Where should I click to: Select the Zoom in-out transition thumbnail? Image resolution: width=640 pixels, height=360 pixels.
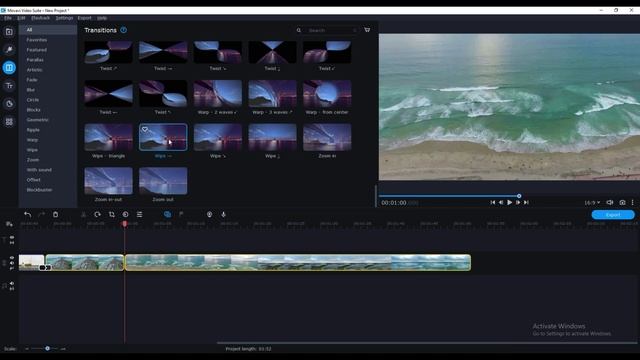[x=108, y=181]
